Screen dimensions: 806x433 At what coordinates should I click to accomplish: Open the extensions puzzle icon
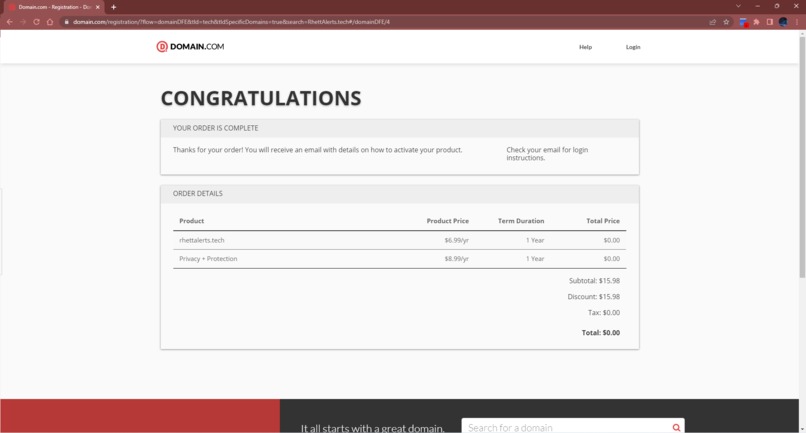coord(756,22)
